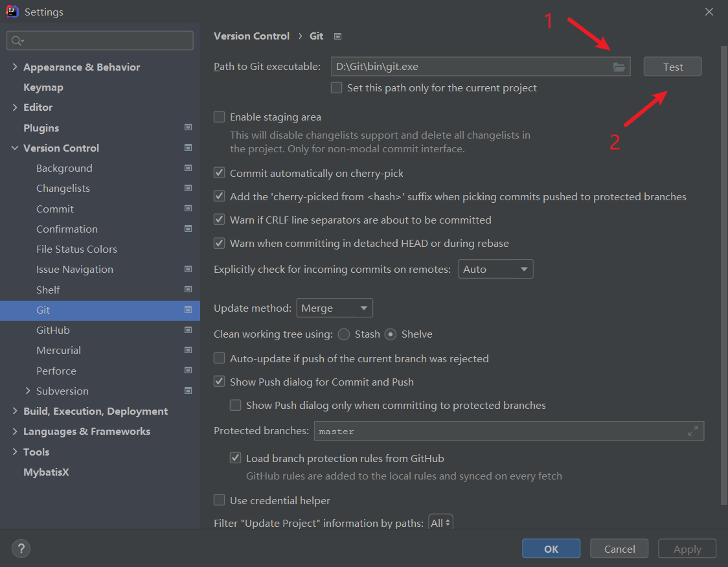728x567 pixels.
Task: Click the project icon beside GitHub entry
Action: point(188,330)
